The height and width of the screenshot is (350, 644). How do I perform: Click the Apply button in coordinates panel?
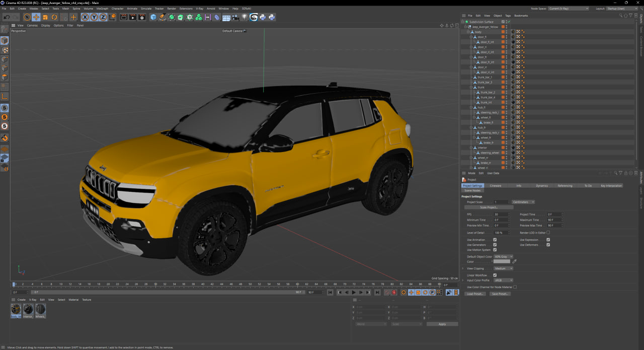tap(442, 324)
